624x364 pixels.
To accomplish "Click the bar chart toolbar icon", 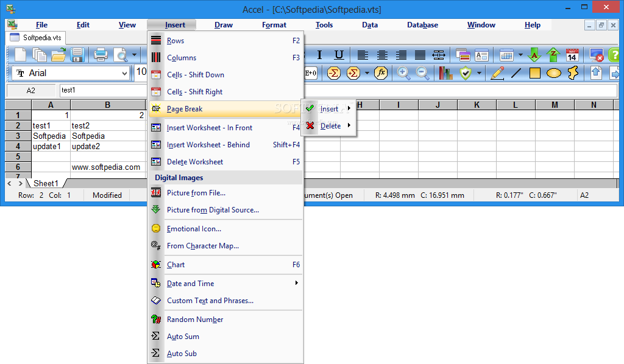I will point(445,73).
